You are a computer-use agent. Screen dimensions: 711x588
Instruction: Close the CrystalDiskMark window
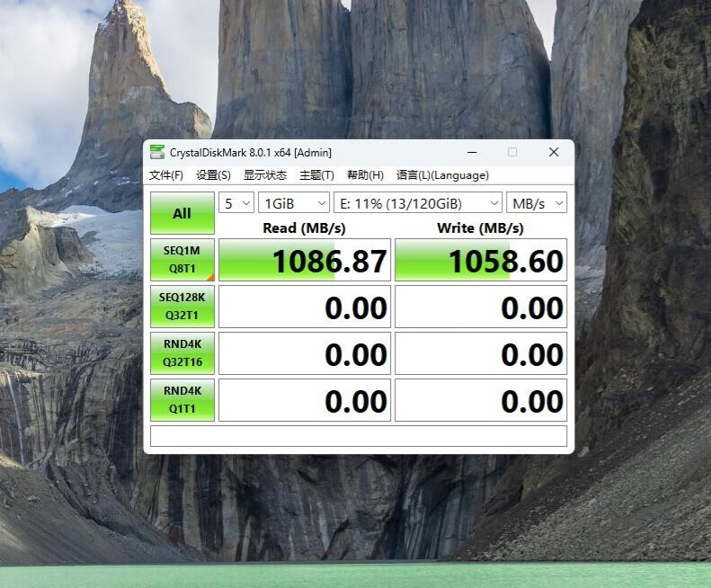pyautogui.click(x=554, y=152)
